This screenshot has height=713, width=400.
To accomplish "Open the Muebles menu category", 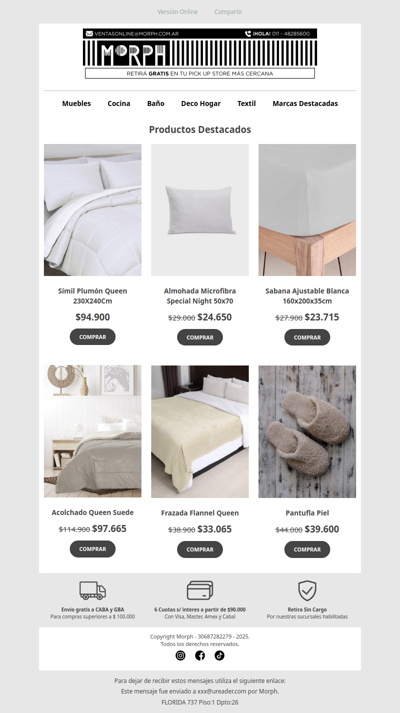I will 76,103.
